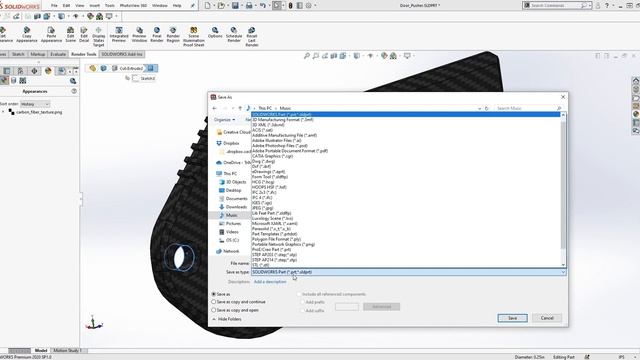Open the Organize dropdown in Save As

(x=224, y=120)
